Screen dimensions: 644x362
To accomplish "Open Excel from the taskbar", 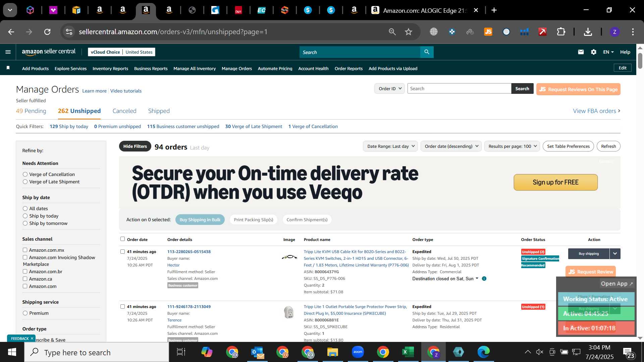I will (x=408, y=352).
